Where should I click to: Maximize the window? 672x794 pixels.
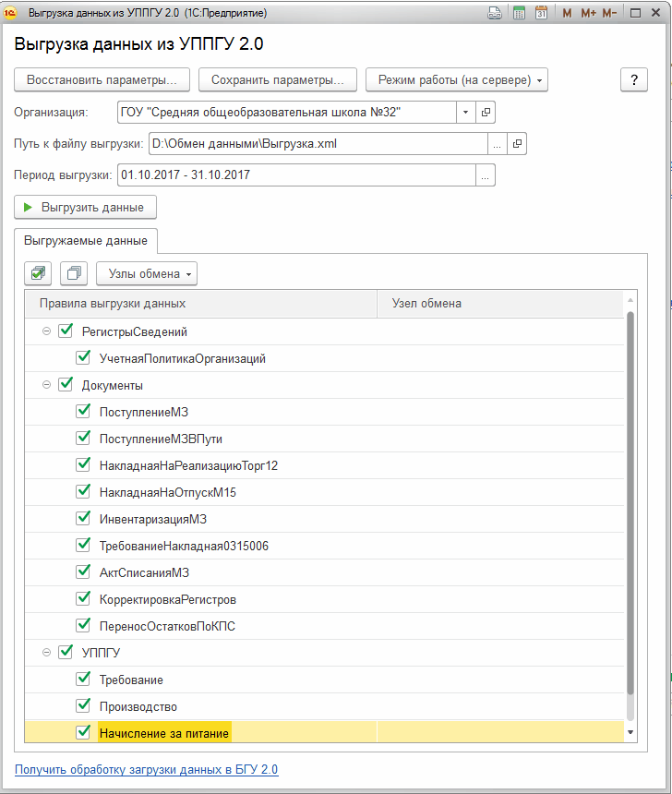(x=636, y=13)
